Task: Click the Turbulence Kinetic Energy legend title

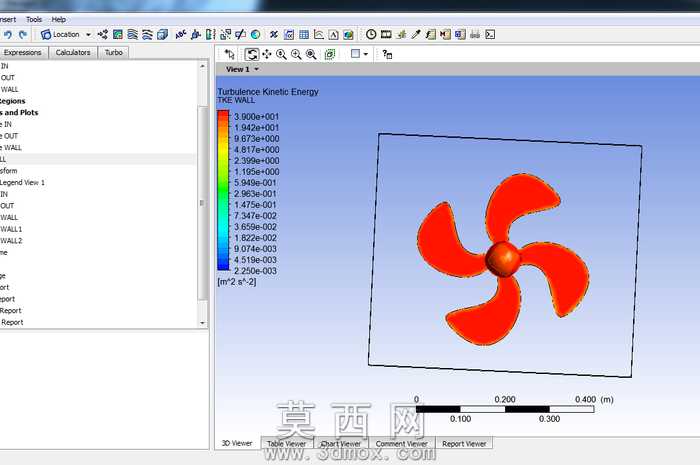Action: [268, 91]
